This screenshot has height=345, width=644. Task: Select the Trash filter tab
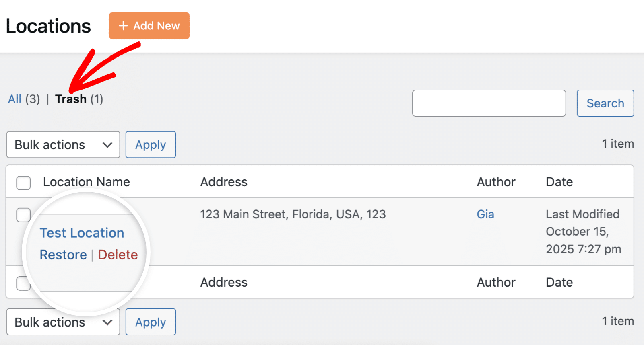pyautogui.click(x=71, y=99)
